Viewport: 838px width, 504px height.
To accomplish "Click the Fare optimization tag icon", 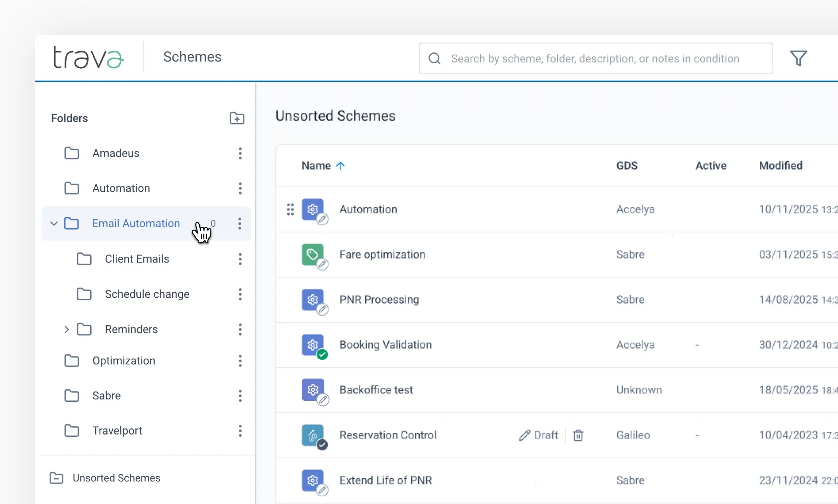I will coord(313,254).
